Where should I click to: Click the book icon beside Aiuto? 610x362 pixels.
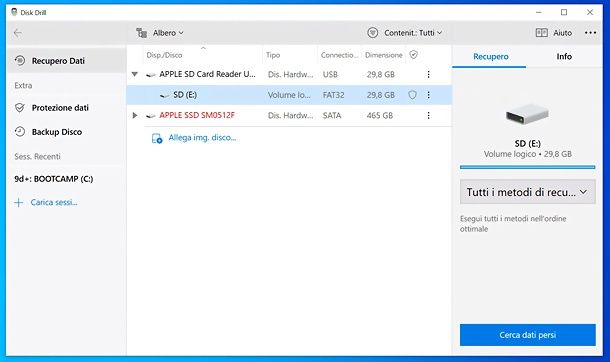[x=542, y=33]
